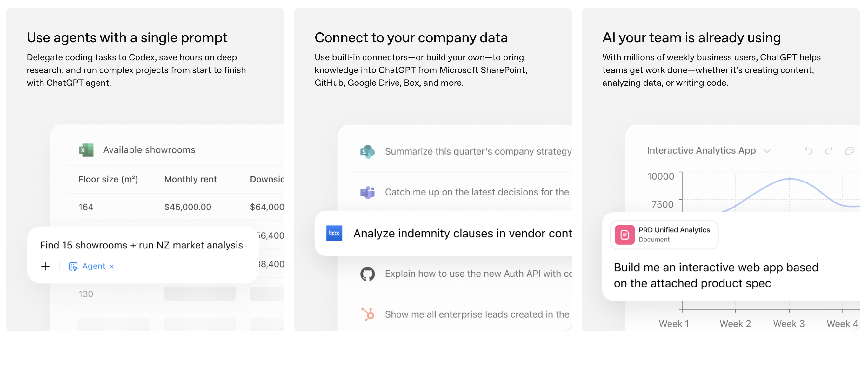This screenshot has width=868, height=370.
Task: Click the HubSpot icon
Action: tap(367, 314)
